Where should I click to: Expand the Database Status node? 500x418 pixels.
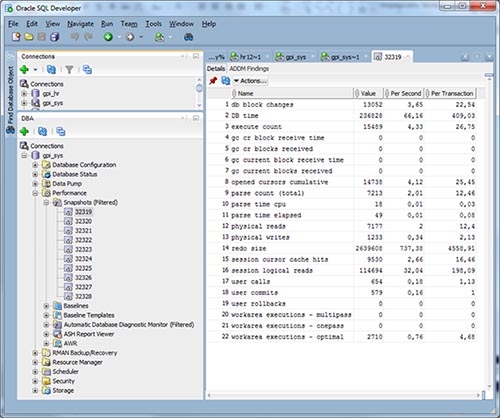pos(35,174)
